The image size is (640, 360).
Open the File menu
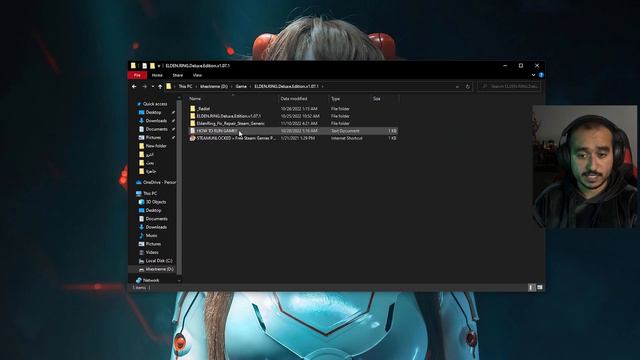[137, 75]
